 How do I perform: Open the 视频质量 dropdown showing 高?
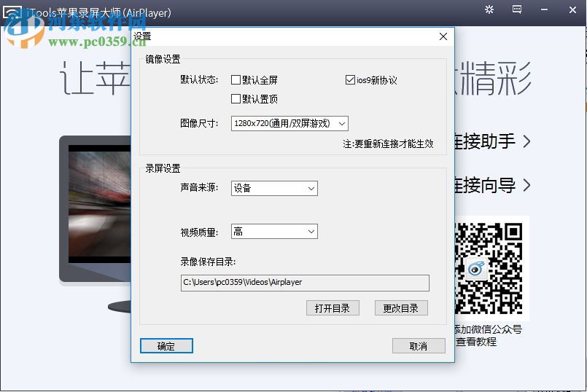[274, 232]
